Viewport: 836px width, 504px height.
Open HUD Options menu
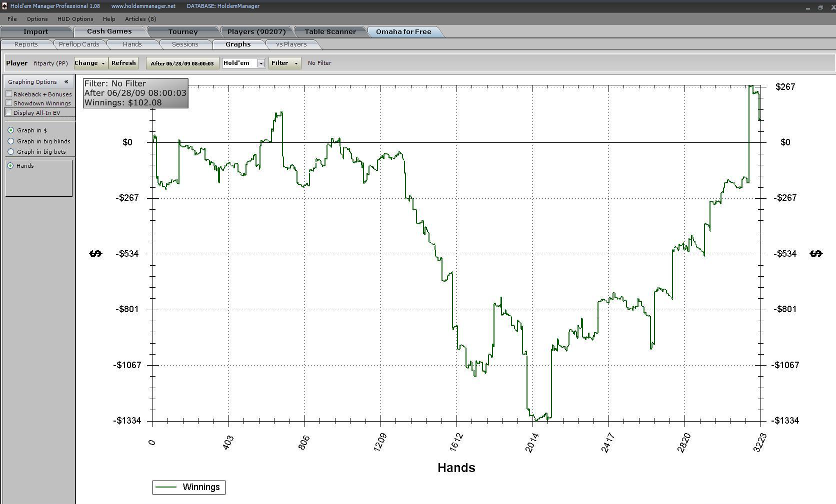click(75, 19)
